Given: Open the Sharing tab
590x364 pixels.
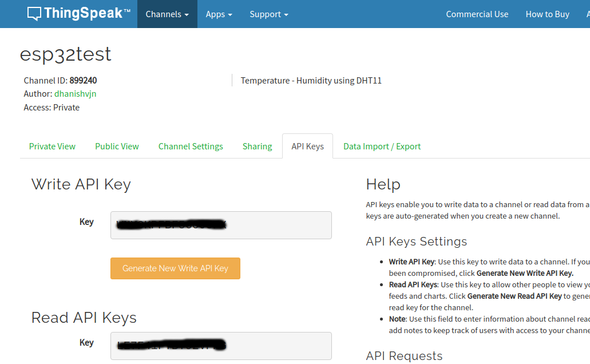Looking at the screenshot, I should [x=256, y=146].
